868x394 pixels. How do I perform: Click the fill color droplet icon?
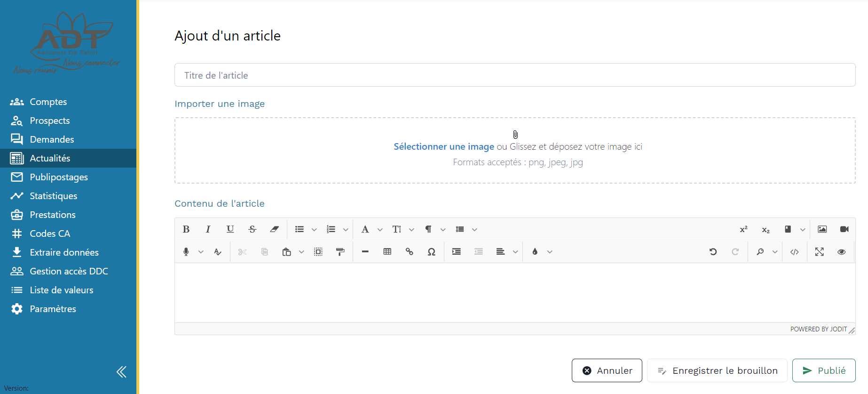(535, 252)
